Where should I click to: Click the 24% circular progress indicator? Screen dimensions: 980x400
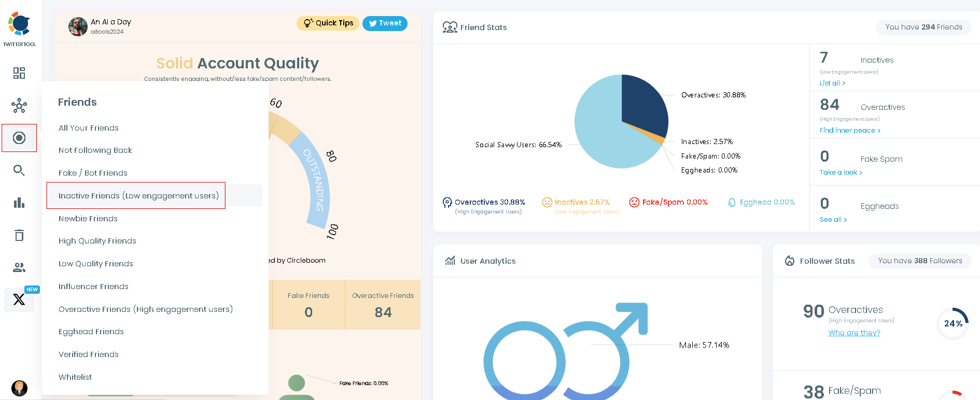click(x=953, y=323)
